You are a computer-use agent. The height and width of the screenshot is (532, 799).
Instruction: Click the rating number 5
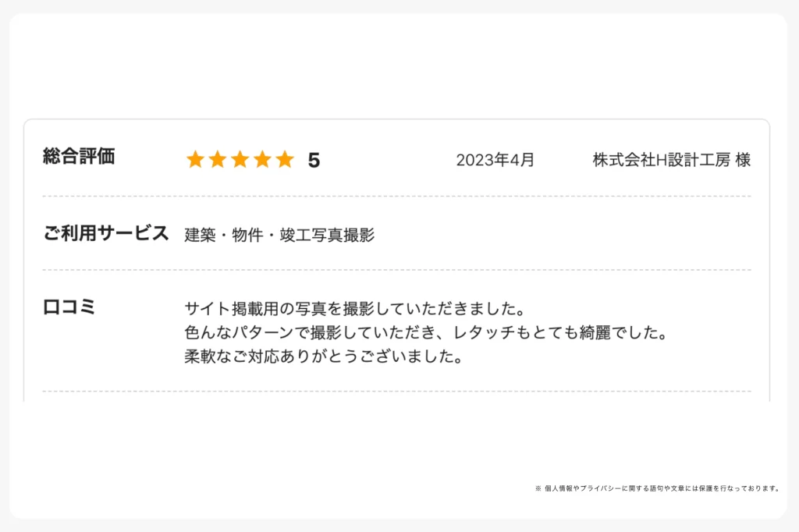coord(314,161)
